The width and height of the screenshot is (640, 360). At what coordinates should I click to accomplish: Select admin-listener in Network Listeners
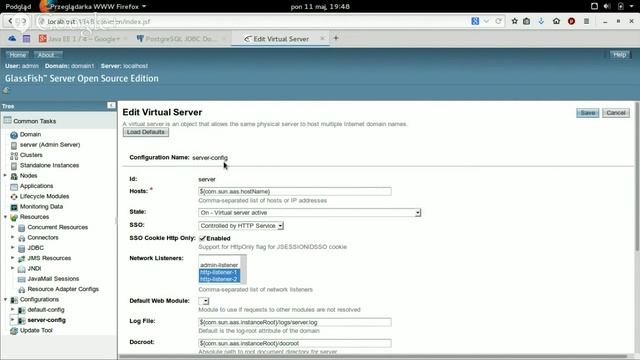219,265
